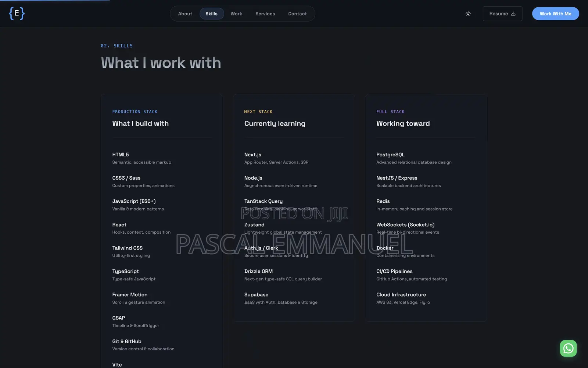The image size is (588, 368).
Task: Select the Zustand skill entry
Action: [254, 224]
